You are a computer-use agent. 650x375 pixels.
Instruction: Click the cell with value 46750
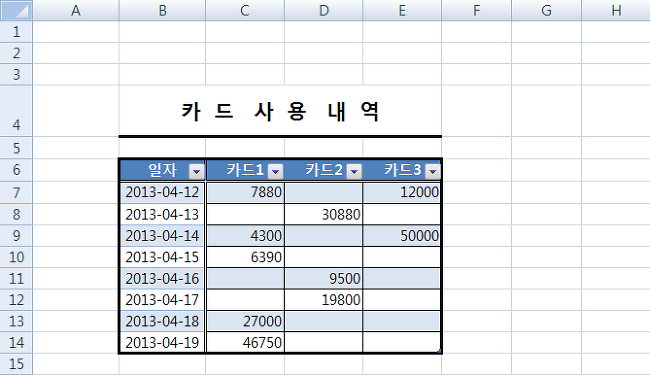[x=245, y=343]
